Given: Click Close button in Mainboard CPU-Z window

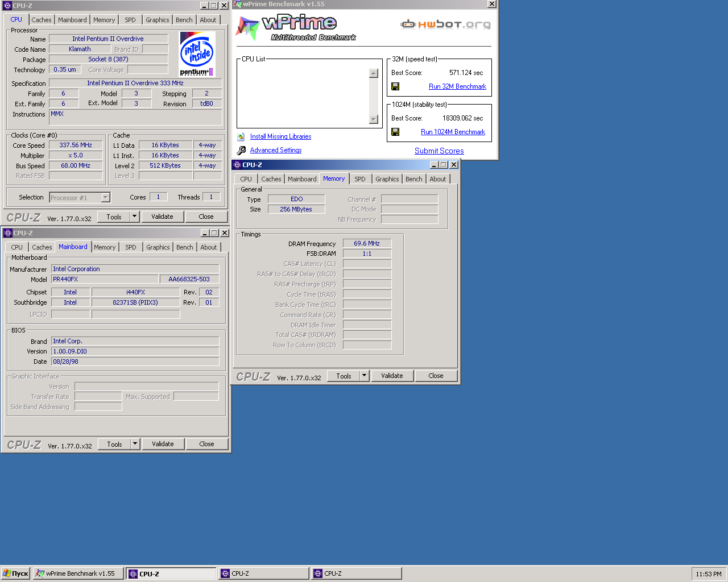Looking at the screenshot, I should coord(207,444).
